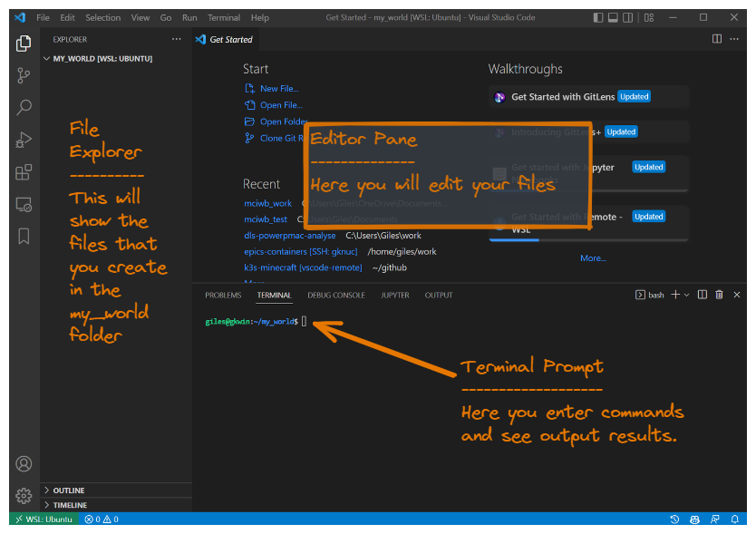Open Remote Explorer in activity bar
This screenshot has width=756, height=534.
[24, 205]
